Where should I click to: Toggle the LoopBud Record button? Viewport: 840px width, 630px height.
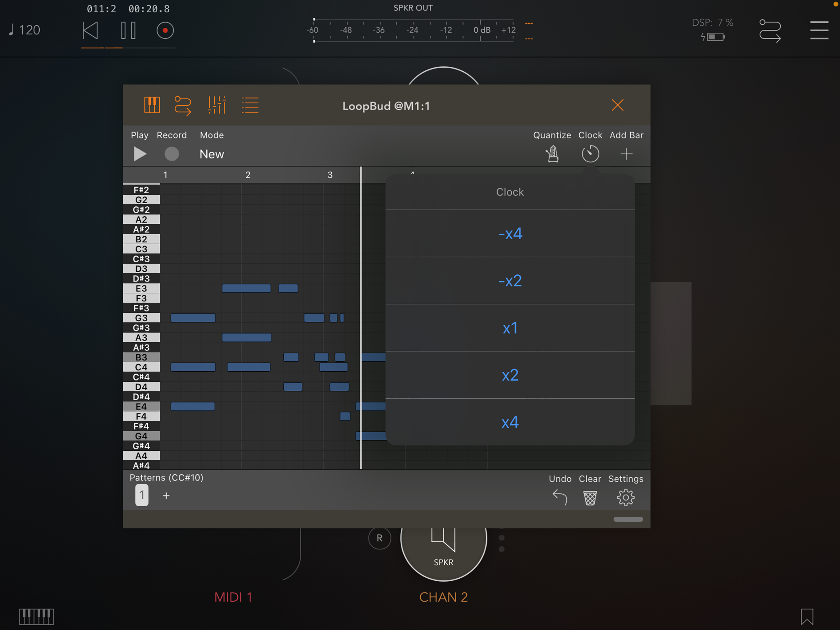click(172, 154)
